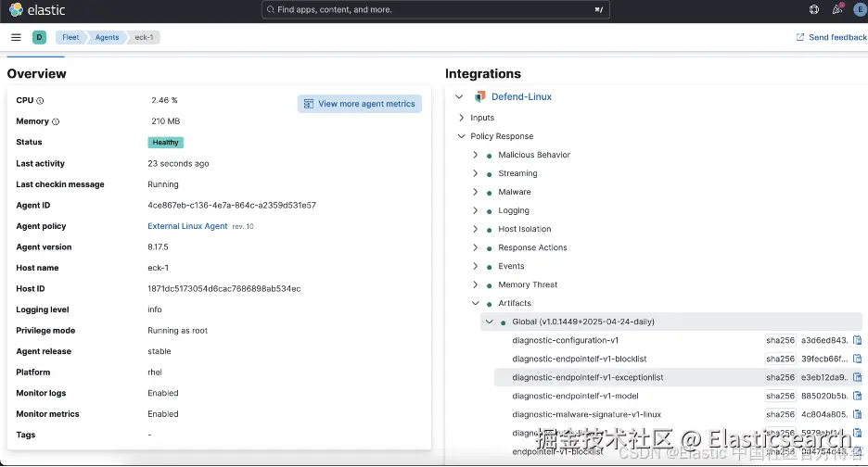Image resolution: width=868 pixels, height=467 pixels.
Task: Click the Memory value 210 MB
Action: (165, 121)
